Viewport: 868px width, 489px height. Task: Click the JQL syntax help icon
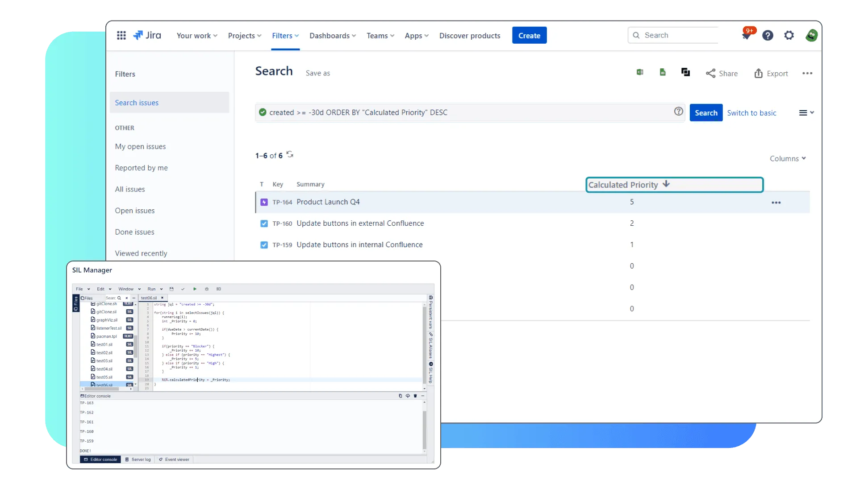678,112
